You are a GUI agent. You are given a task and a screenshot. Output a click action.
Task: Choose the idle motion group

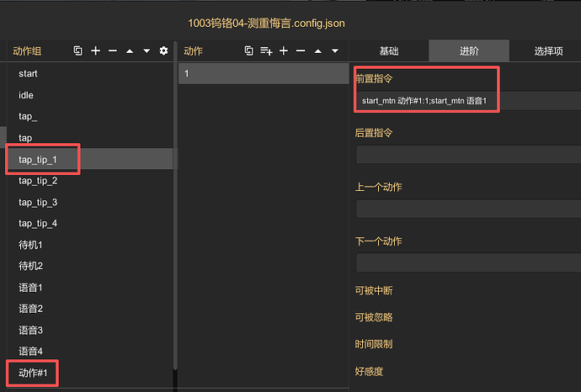26,95
